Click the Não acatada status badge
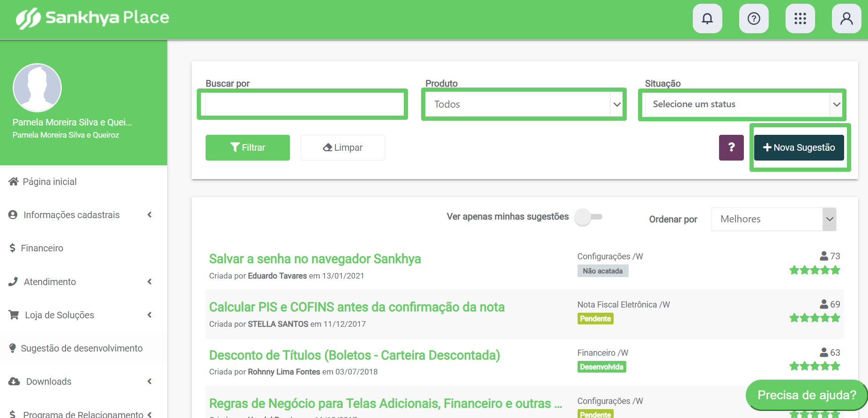This screenshot has width=868, height=418. pyautogui.click(x=603, y=271)
